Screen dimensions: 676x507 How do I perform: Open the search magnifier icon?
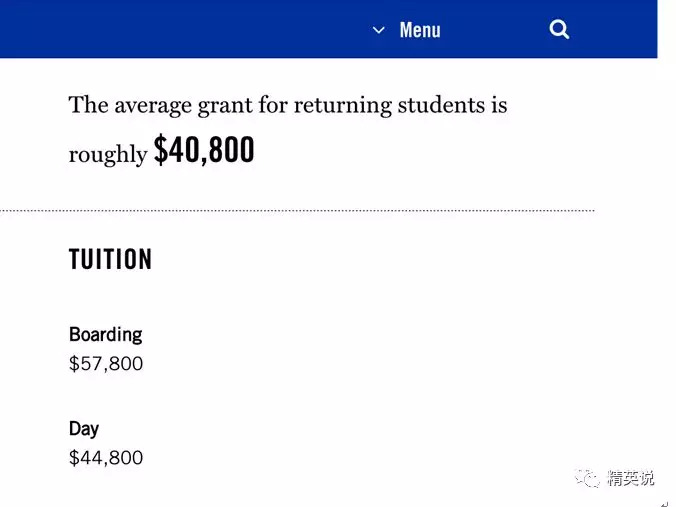559,29
